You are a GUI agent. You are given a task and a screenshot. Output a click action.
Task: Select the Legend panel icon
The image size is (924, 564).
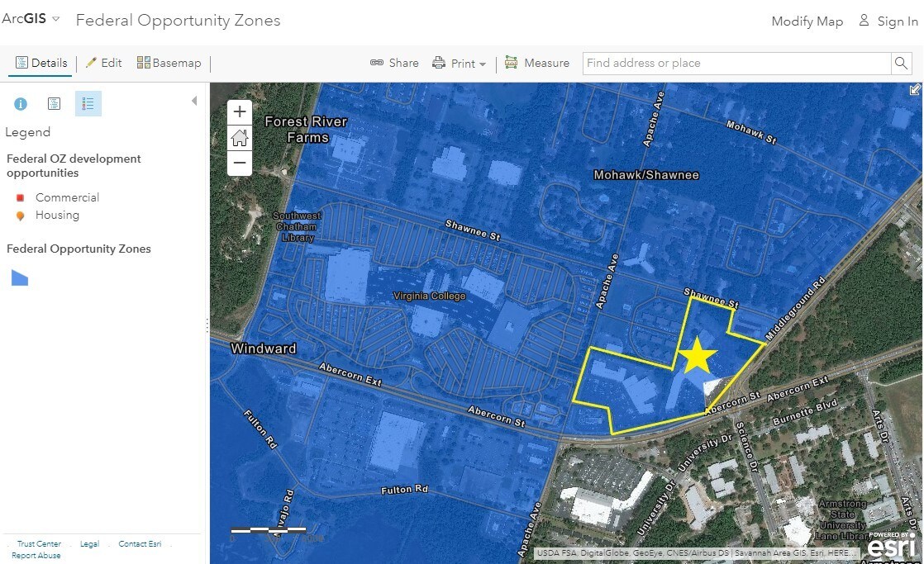pyautogui.click(x=88, y=104)
